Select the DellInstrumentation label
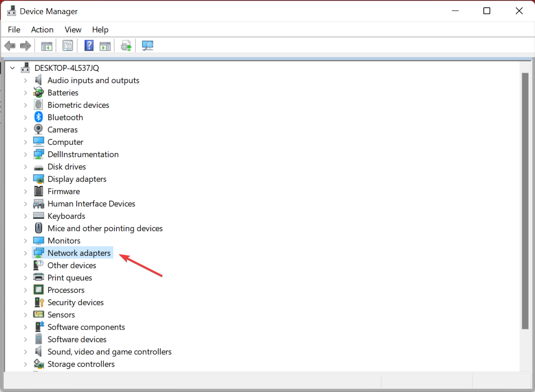 coord(83,154)
